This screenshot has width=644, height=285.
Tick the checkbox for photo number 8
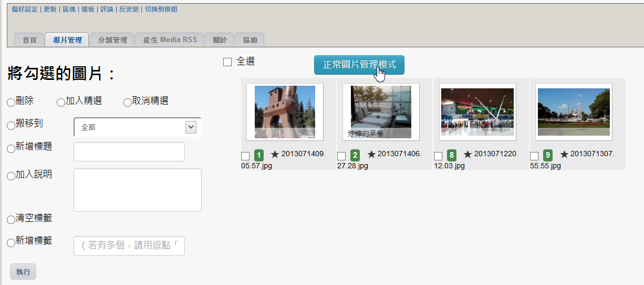pyautogui.click(x=438, y=156)
